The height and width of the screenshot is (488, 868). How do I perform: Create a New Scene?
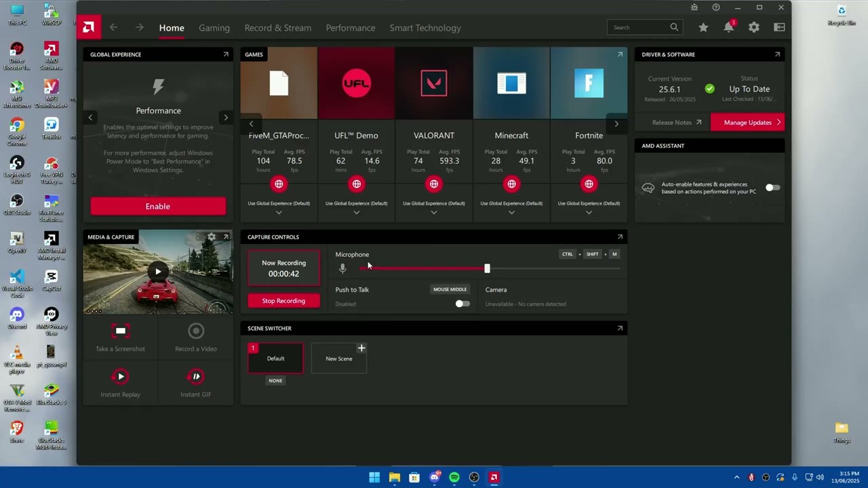pos(339,359)
